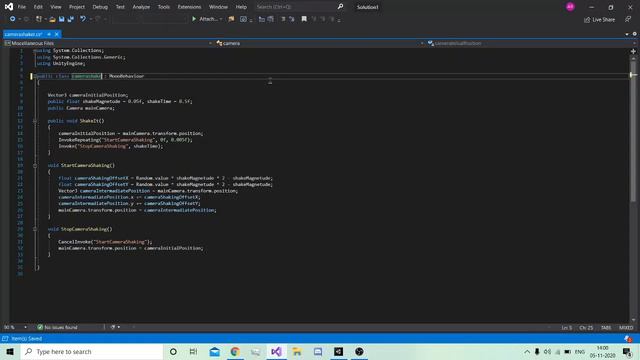
Task: Open File Explorer from the taskbar
Action: pos(297,351)
